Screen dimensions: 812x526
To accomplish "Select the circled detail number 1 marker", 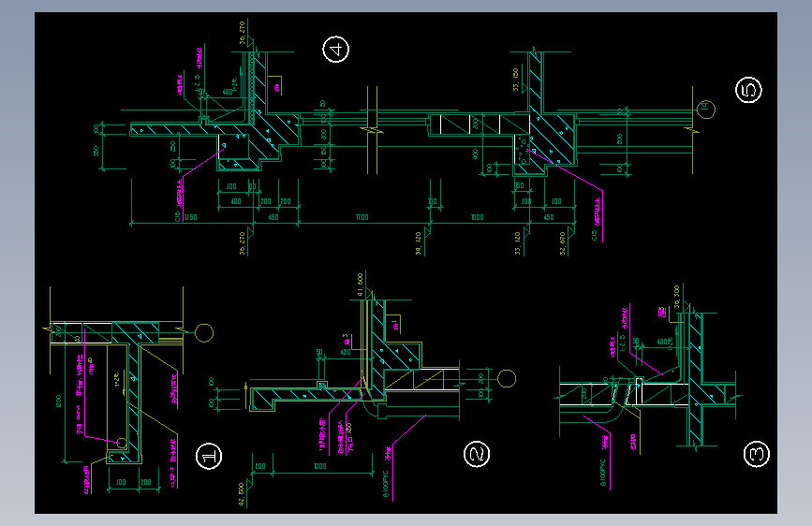I will [x=209, y=456].
